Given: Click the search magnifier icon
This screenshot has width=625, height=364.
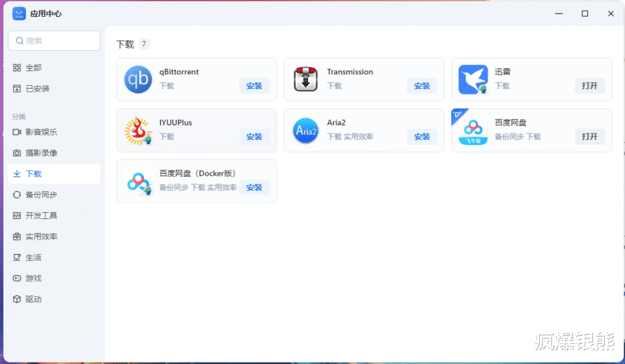Looking at the screenshot, I should tap(19, 40).
